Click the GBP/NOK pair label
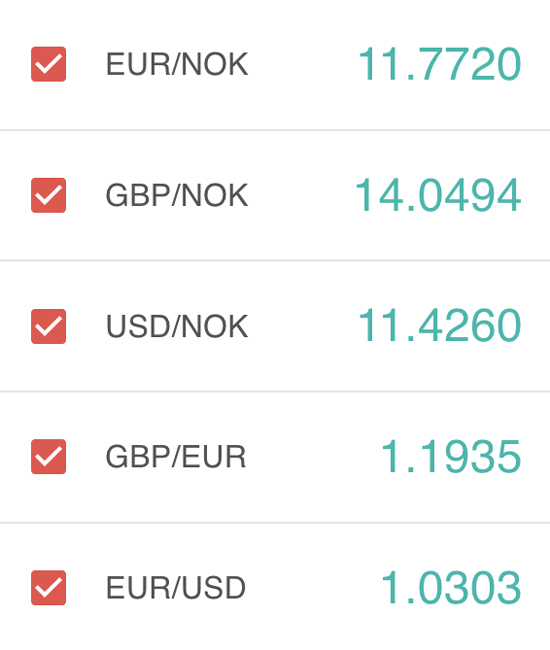 coord(177,195)
